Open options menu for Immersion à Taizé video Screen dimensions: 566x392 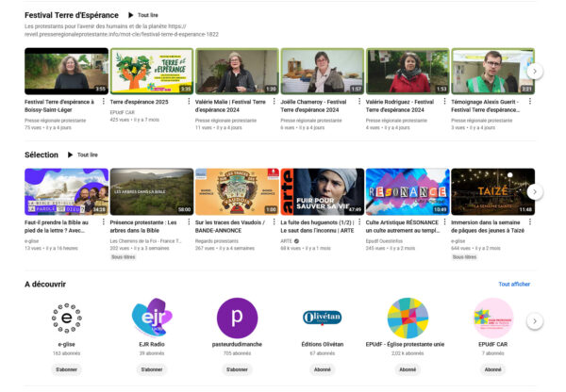click(530, 221)
